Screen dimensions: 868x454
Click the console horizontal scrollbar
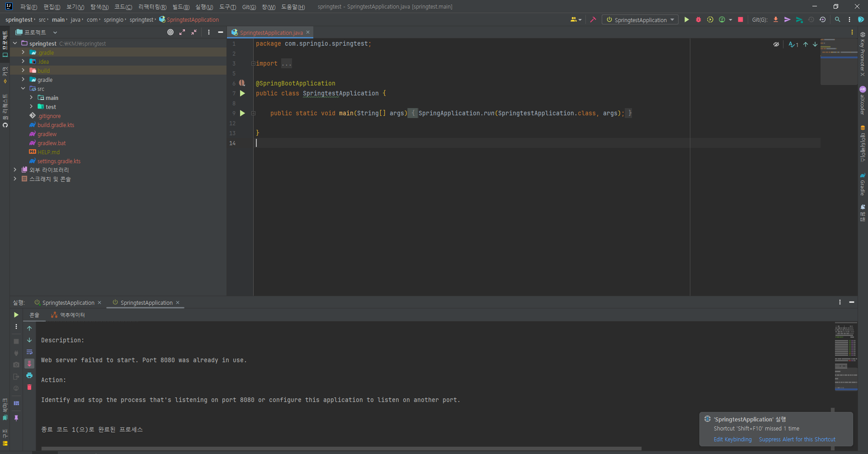pos(341,449)
